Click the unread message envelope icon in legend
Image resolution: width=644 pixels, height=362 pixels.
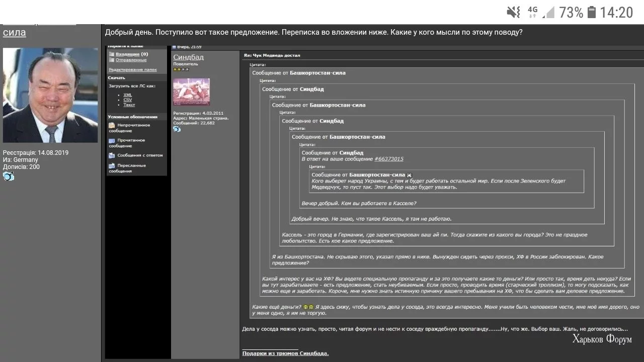tap(112, 125)
